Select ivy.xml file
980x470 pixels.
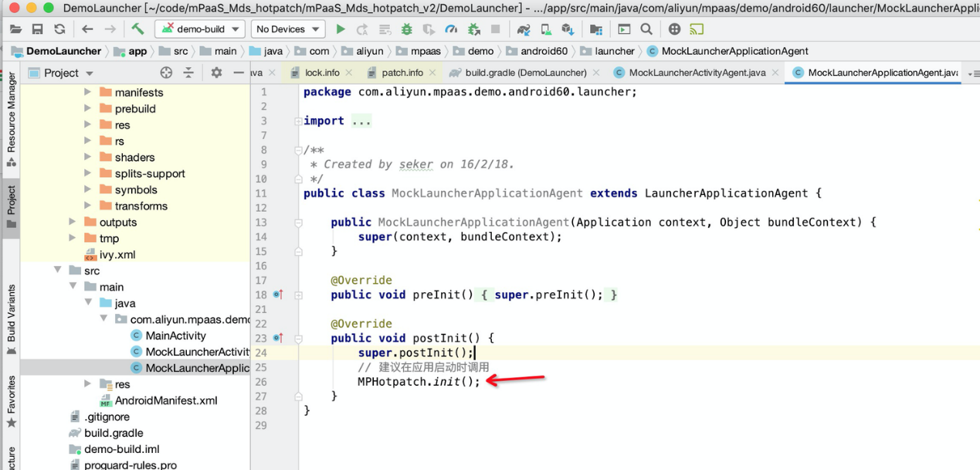click(117, 254)
